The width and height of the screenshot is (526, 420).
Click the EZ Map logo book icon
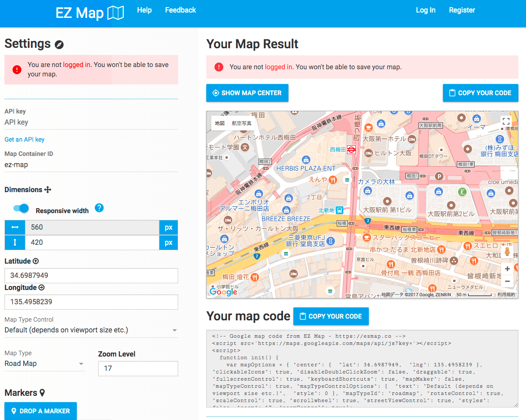tap(116, 13)
